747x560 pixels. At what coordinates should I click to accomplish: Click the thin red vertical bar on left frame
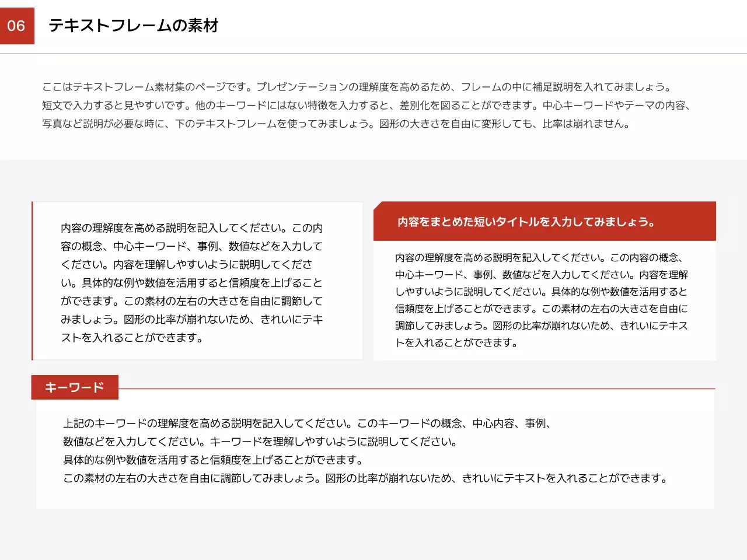click(32, 281)
